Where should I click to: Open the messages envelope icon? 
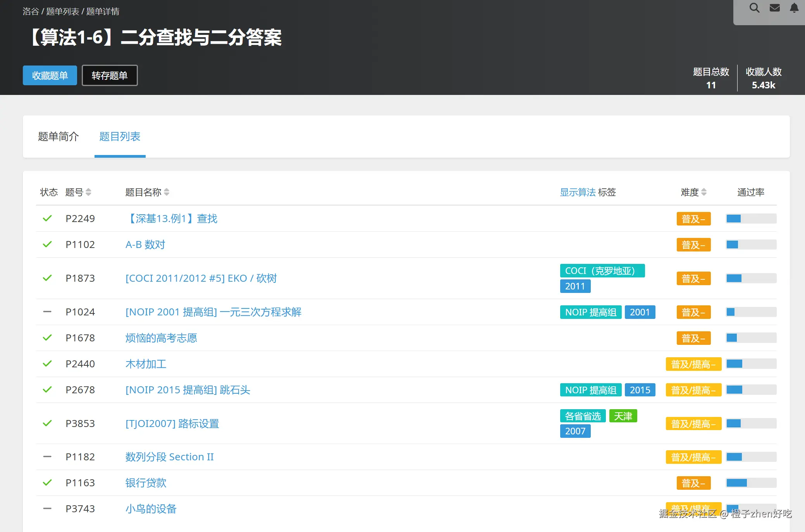click(775, 8)
